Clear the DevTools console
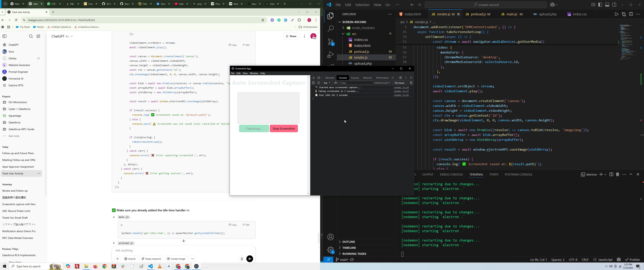This screenshot has height=270, width=644. pyautogui.click(x=319, y=83)
